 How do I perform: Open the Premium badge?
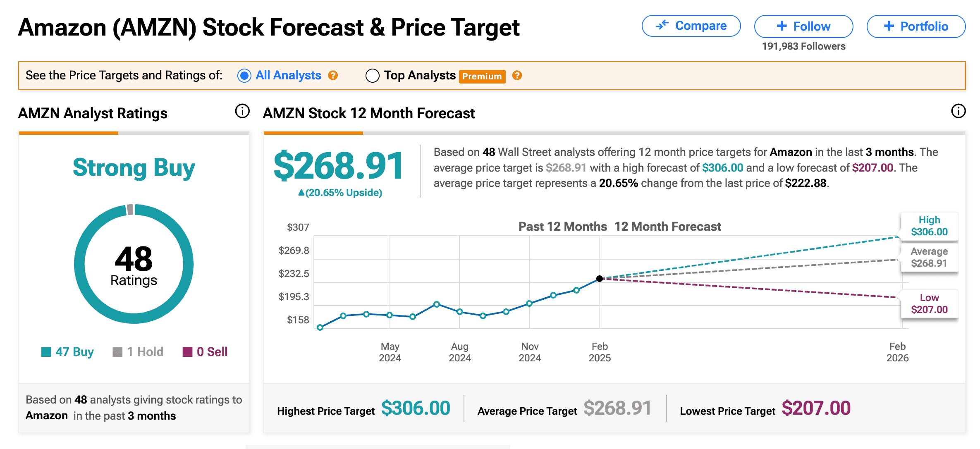click(482, 76)
